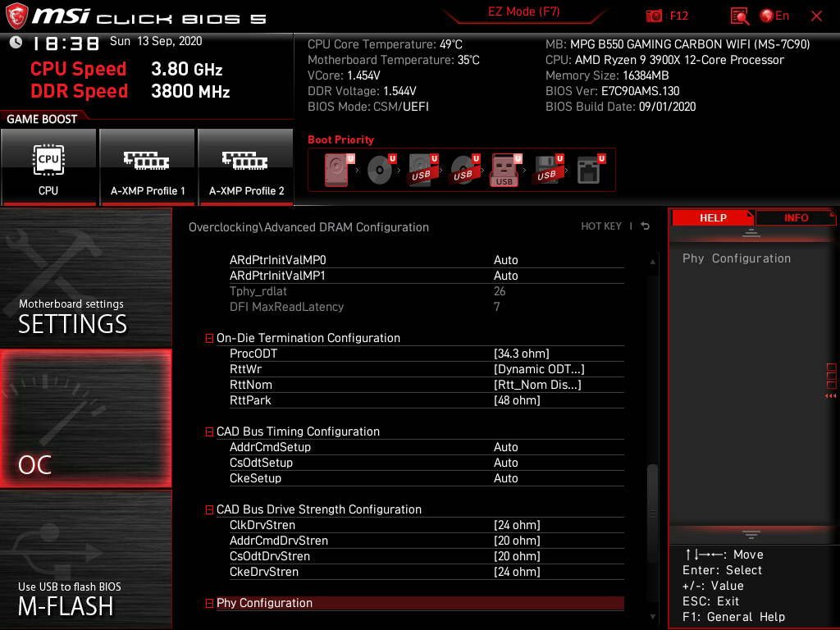The width and height of the screenshot is (840, 630).
Task: Select the network boot device icon
Action: tap(590, 170)
